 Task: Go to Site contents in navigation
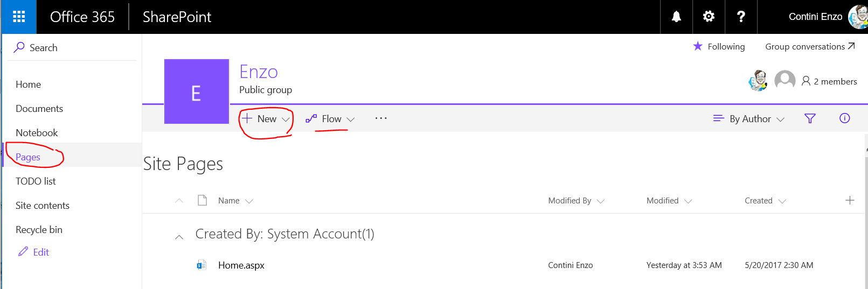[43, 206]
